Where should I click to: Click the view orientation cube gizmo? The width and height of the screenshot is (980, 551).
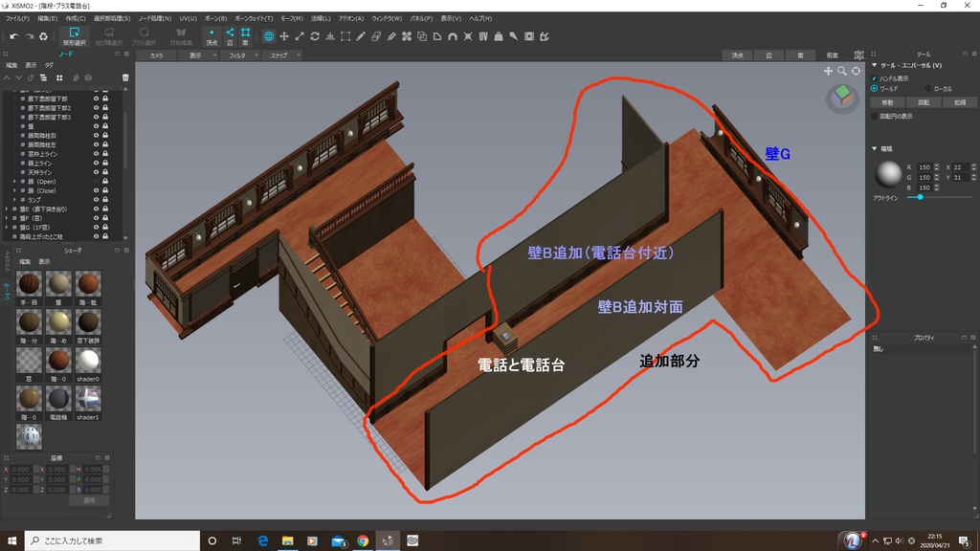coord(842,97)
